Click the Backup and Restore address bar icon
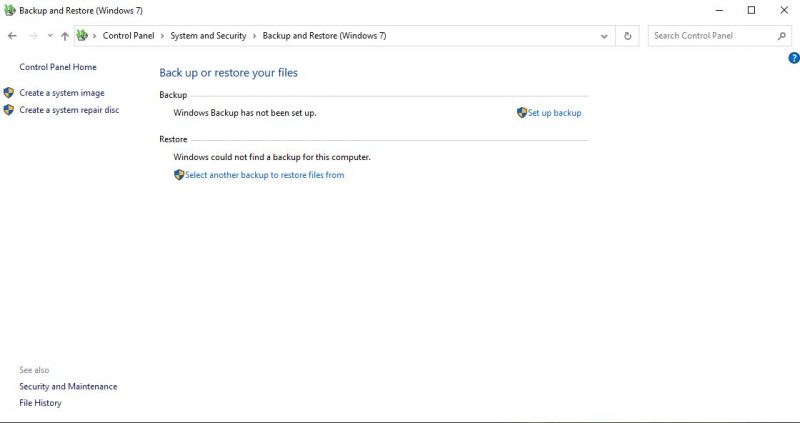 point(82,35)
